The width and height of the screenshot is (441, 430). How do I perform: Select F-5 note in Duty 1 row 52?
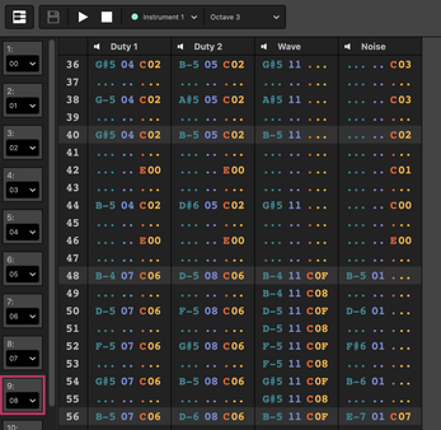[105, 346]
